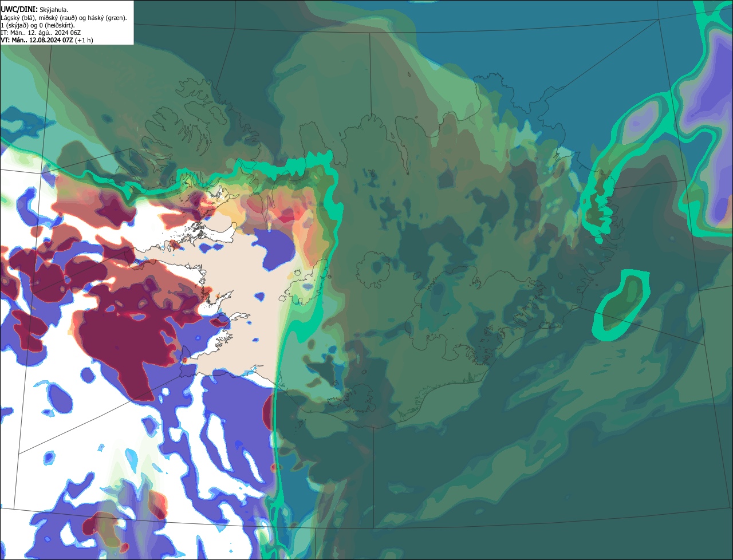Click the 'IT: Mán.. 12. ágú.. 2024 06Z' line

click(41, 32)
